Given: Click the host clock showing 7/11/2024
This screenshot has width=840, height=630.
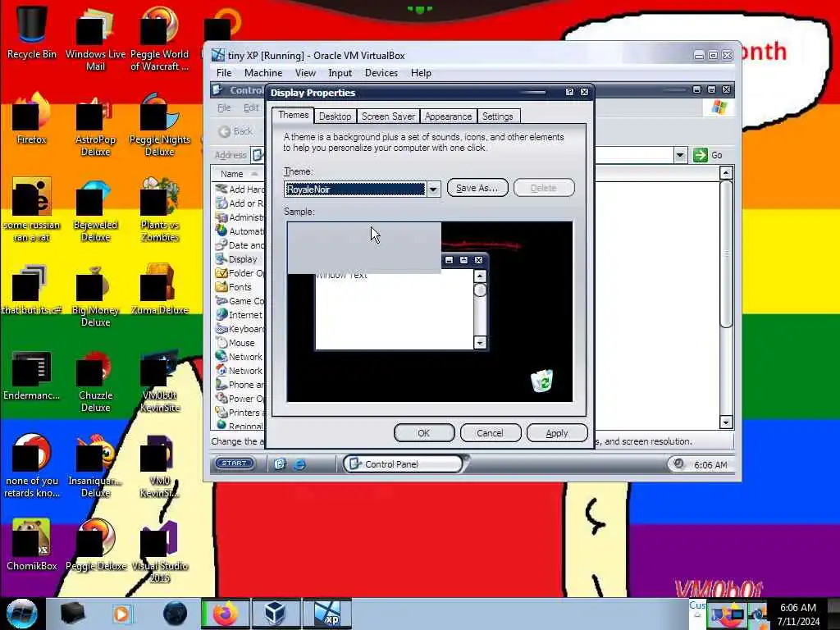Looking at the screenshot, I should click(798, 614).
